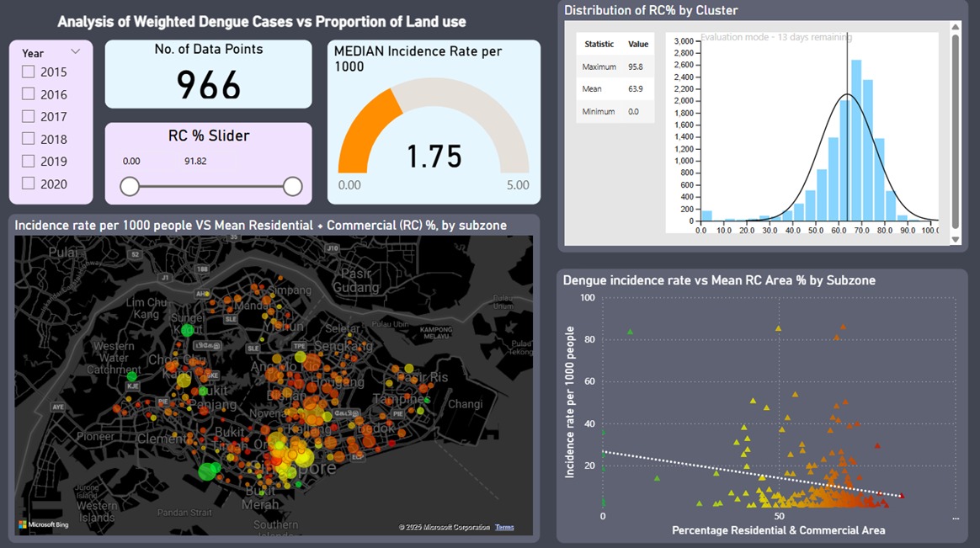
Task: Click the Mean statistic row
Action: pyautogui.click(x=615, y=89)
